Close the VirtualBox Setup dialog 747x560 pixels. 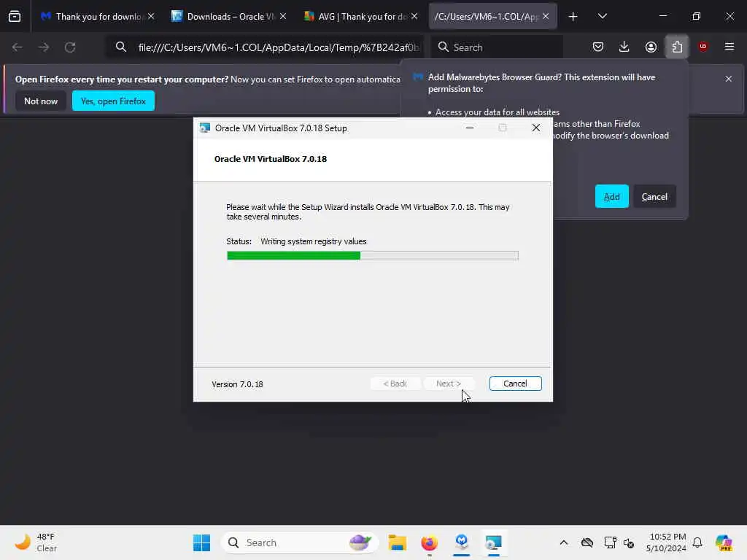[536, 128]
